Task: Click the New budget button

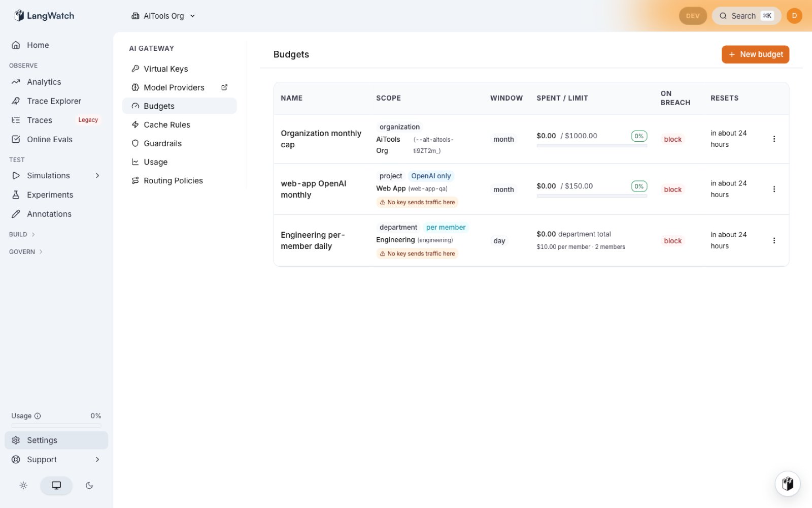Action: [x=755, y=54]
